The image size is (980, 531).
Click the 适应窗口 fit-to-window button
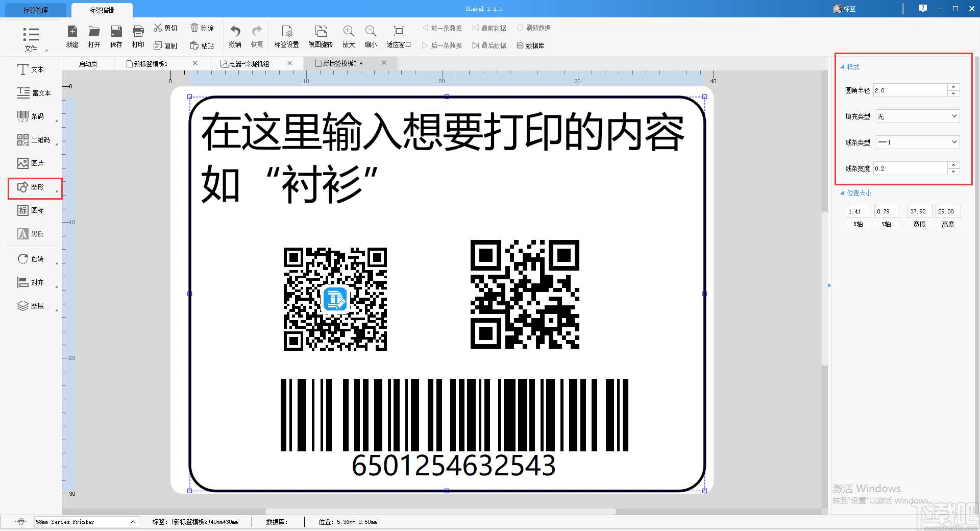tap(398, 36)
